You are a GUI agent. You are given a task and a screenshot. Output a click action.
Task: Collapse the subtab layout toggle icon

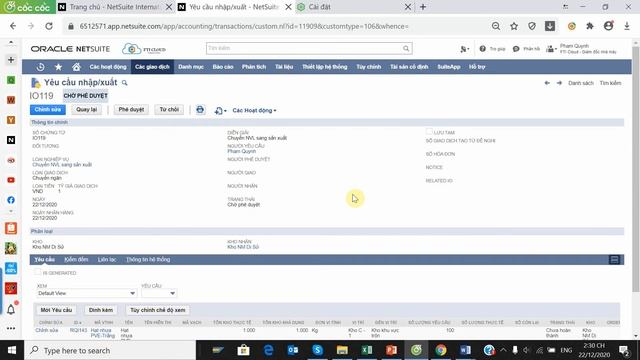(614, 260)
